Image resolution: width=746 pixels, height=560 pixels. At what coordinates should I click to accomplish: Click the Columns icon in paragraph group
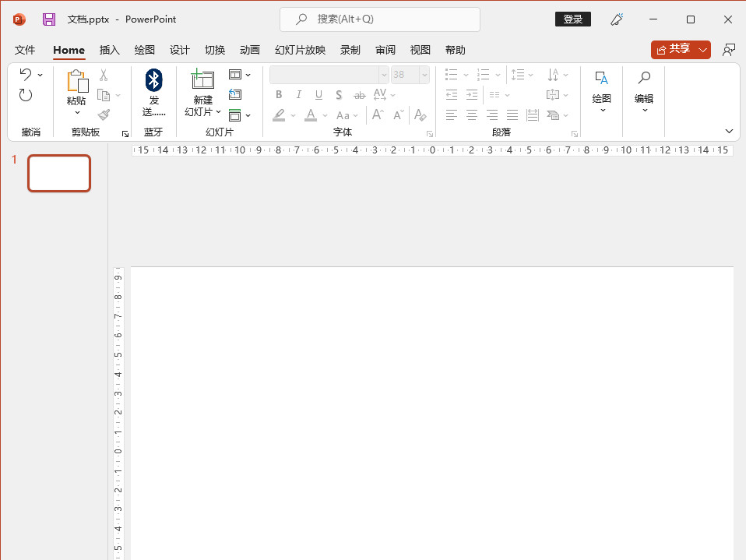[494, 95]
